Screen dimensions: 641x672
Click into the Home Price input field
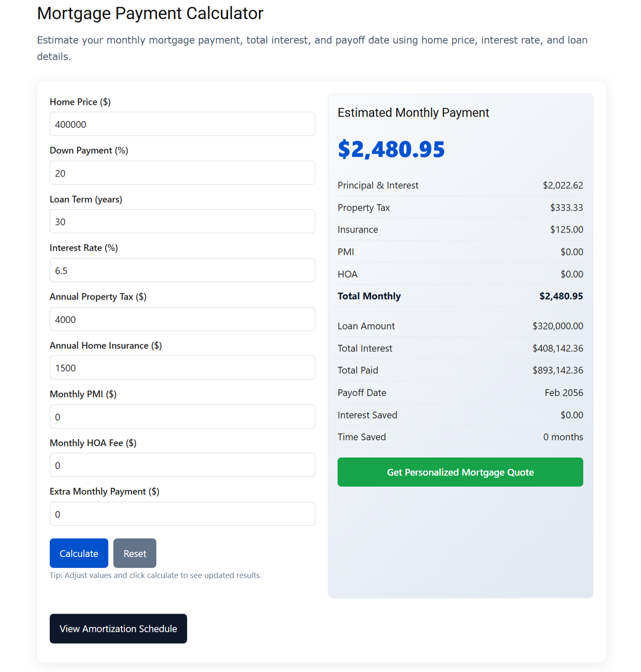pos(182,124)
